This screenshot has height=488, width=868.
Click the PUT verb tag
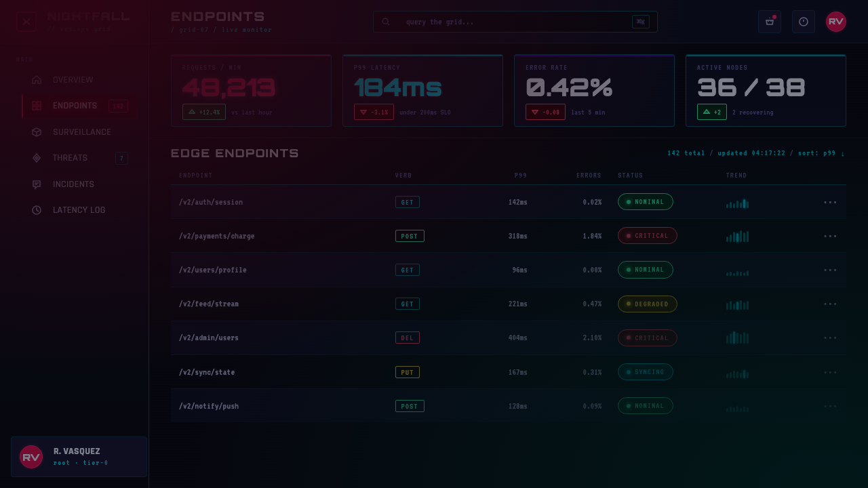pos(408,372)
